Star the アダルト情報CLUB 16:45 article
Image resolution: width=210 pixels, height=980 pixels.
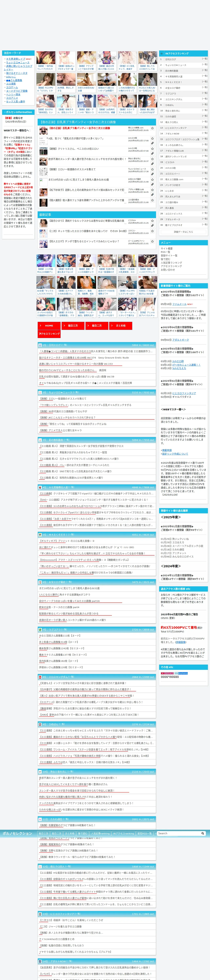[x=152, y=190]
